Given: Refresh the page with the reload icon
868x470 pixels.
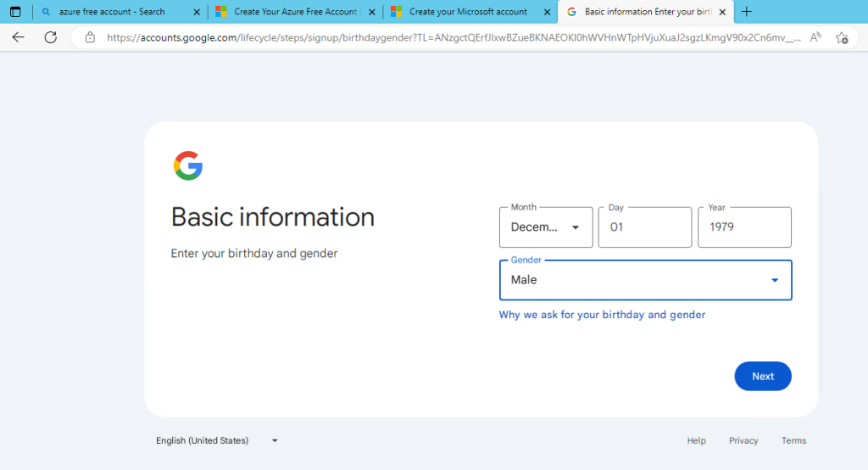Looking at the screenshot, I should pyautogui.click(x=50, y=37).
